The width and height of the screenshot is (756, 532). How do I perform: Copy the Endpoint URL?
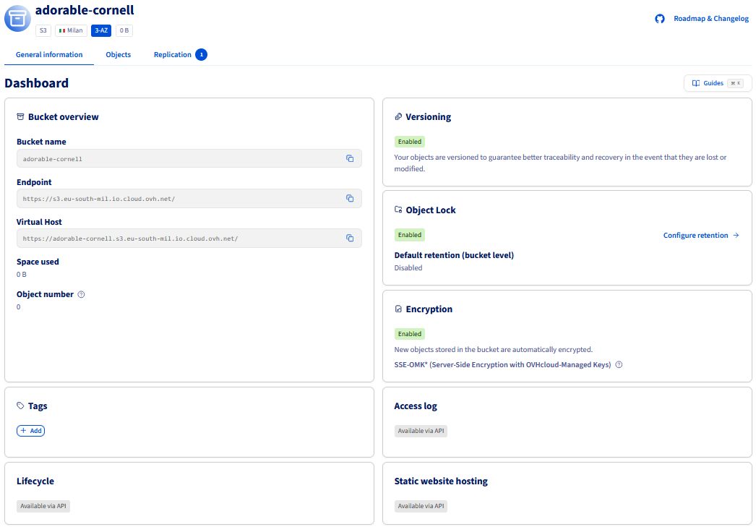(349, 198)
